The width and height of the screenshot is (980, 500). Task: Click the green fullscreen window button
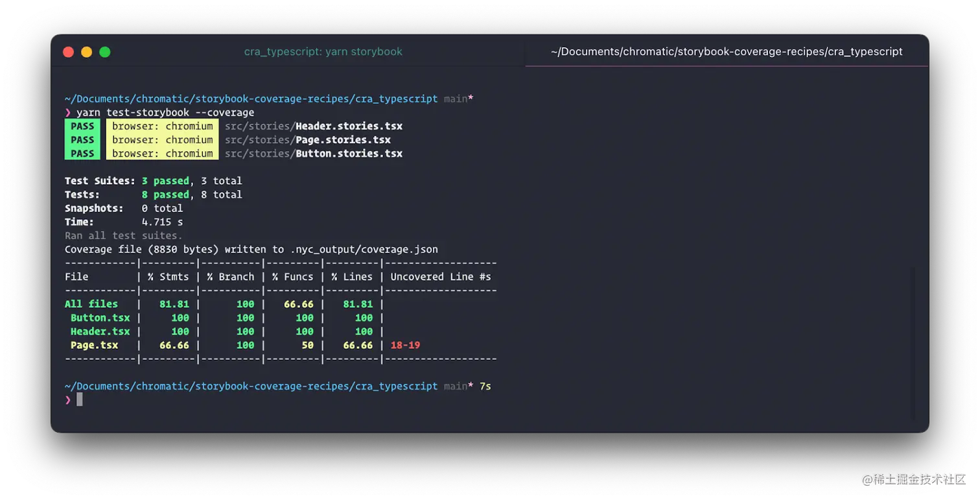click(x=104, y=52)
